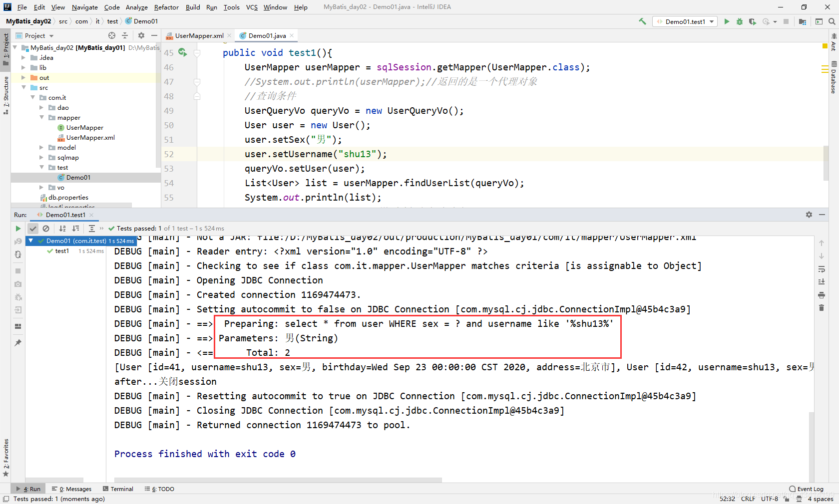
Task: Click the console horizontal scrollbar
Action: point(278,480)
